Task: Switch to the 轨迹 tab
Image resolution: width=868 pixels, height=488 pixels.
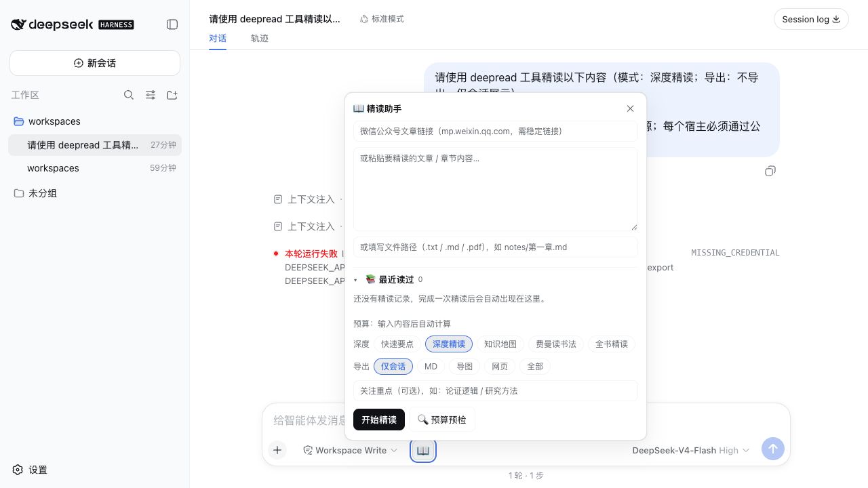Action: click(x=260, y=38)
